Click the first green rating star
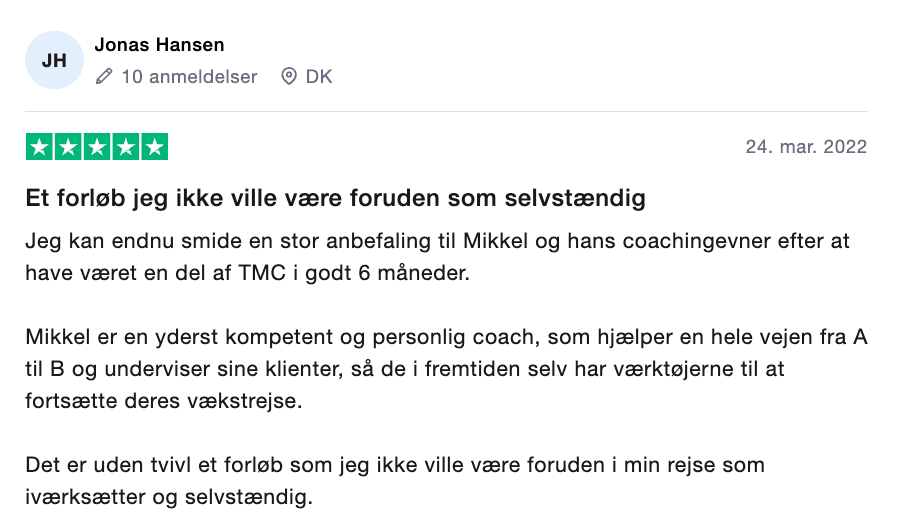This screenshot has height=530, width=900. coord(40,147)
